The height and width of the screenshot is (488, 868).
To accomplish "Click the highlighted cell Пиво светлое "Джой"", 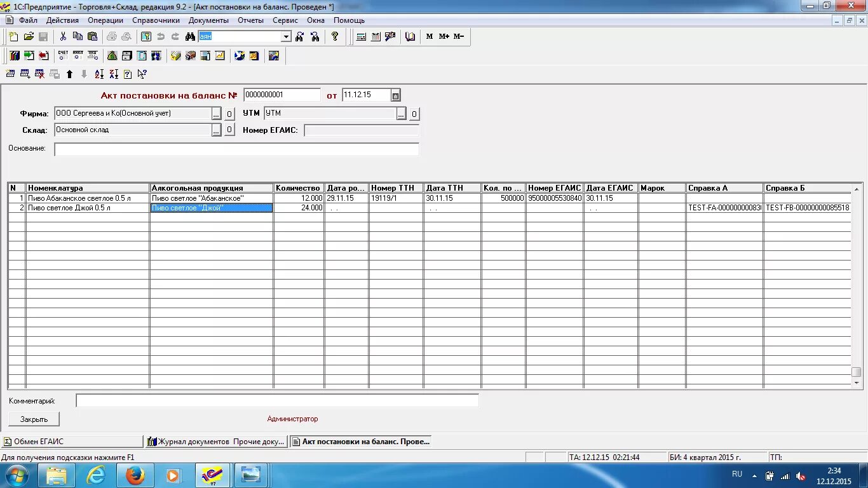I will point(212,208).
